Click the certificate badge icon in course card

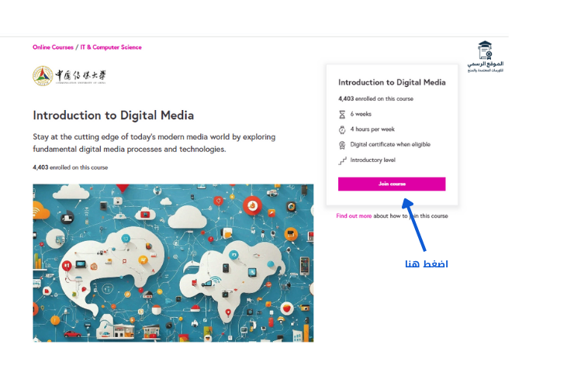pos(342,145)
